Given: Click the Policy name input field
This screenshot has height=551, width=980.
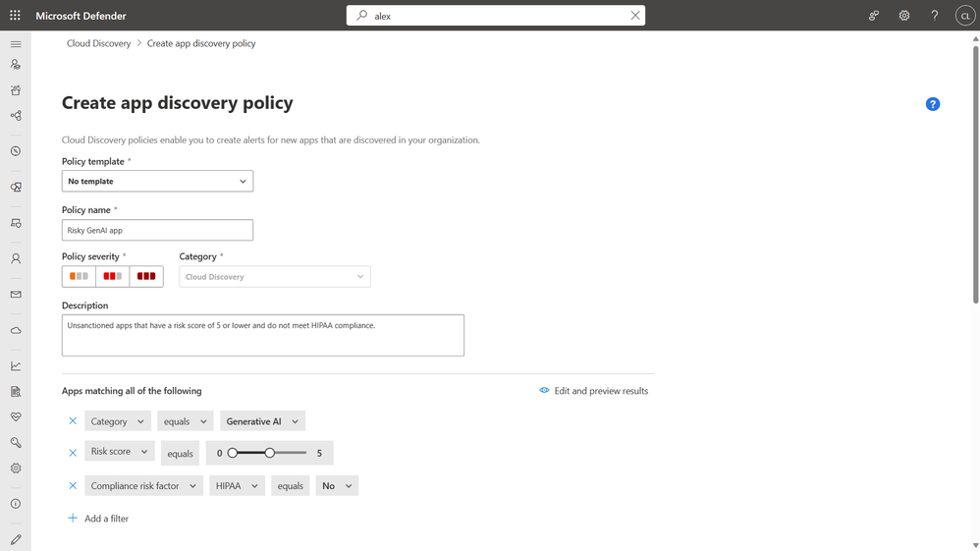Looking at the screenshot, I should 157,230.
